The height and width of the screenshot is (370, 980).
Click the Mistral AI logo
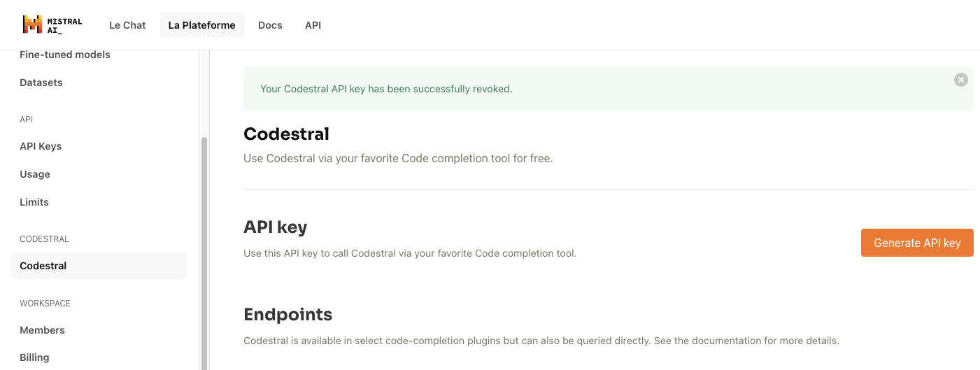(x=52, y=25)
